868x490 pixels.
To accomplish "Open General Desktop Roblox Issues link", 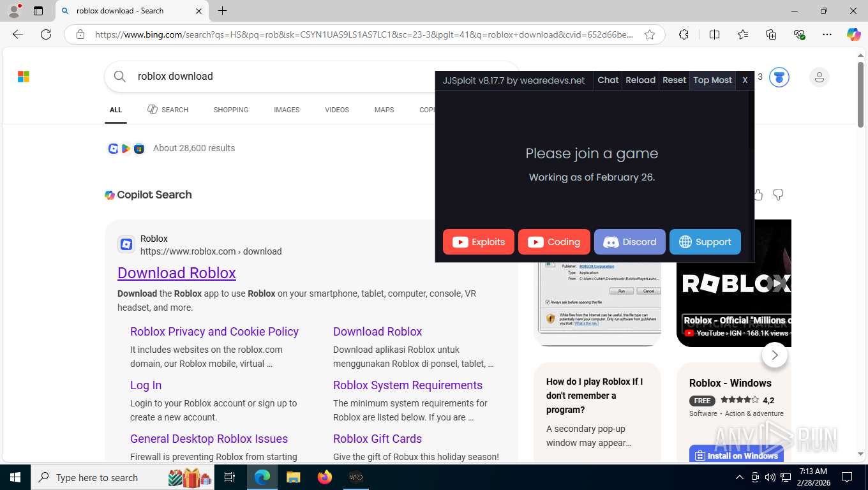I will [x=209, y=438].
